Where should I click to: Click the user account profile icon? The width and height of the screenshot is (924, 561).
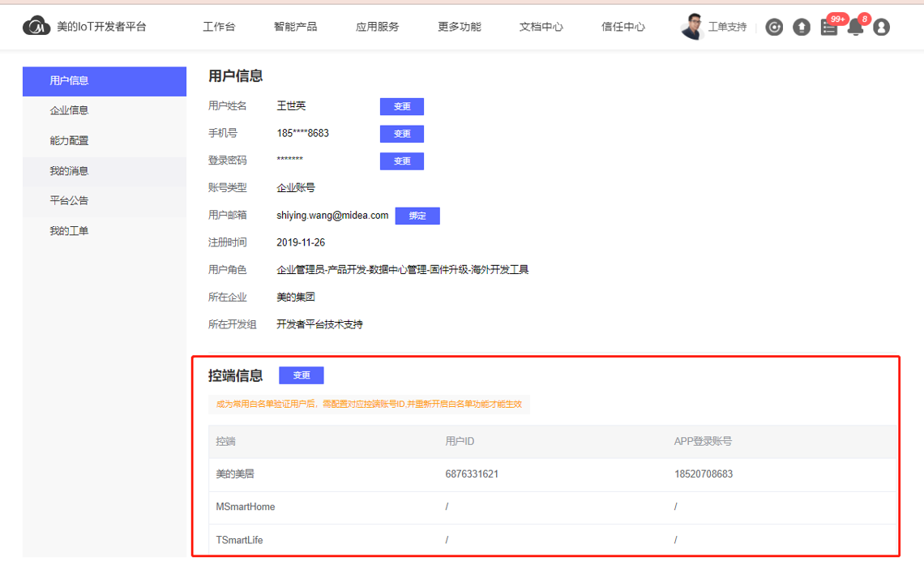point(882,28)
